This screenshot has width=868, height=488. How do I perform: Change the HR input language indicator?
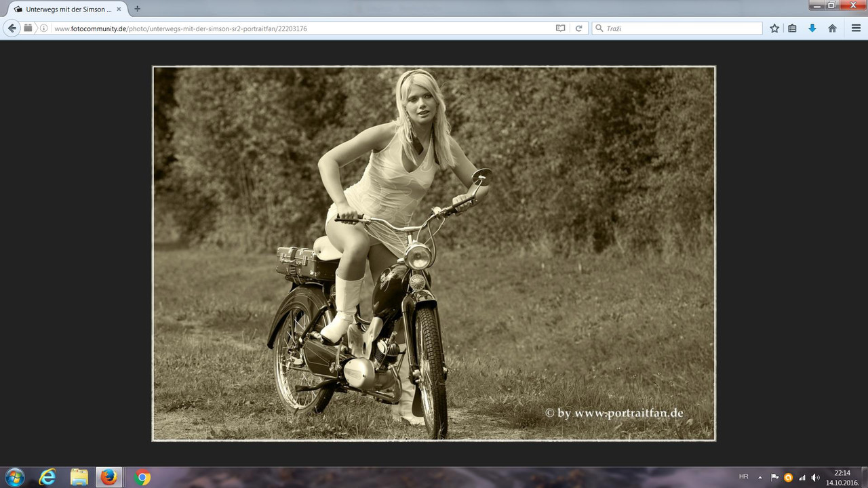tap(744, 476)
